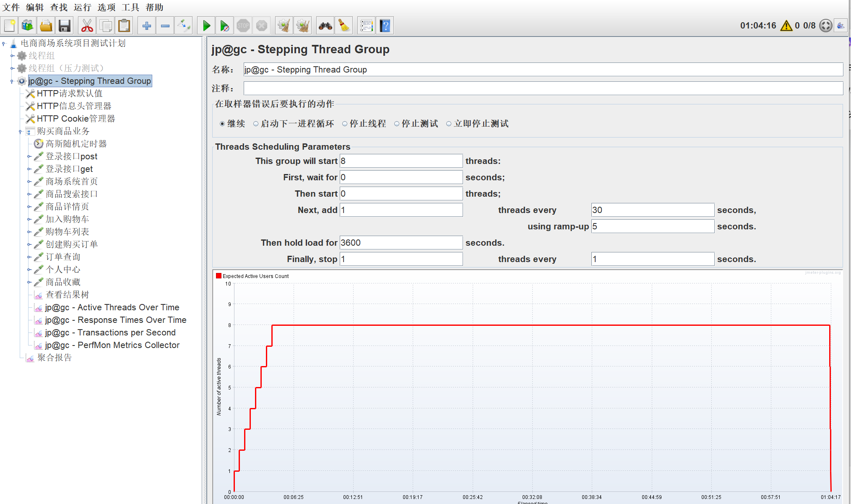Click the Paste clipboard icon
Viewport: 851px width, 504px height.
(124, 26)
